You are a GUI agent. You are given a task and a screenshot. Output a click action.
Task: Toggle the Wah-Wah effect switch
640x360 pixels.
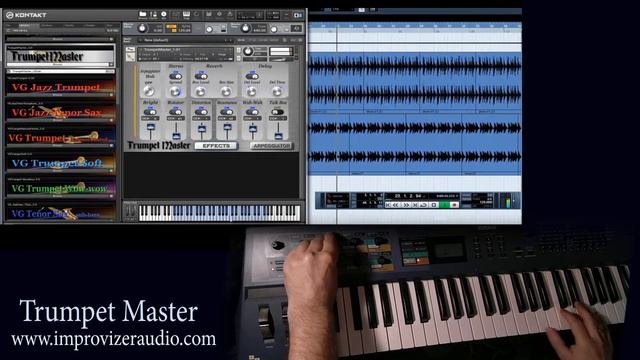[252, 111]
